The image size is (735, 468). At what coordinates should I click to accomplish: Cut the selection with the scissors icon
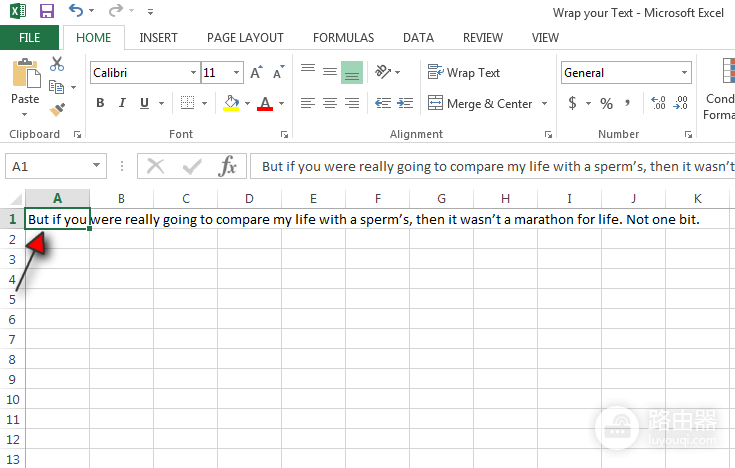pos(57,64)
